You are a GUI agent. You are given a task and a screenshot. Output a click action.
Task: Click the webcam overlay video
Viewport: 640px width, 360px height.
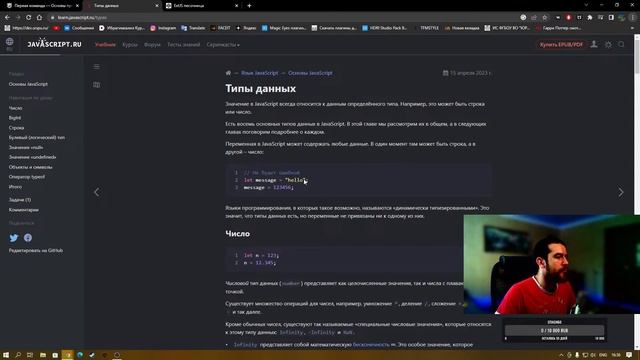click(551, 264)
